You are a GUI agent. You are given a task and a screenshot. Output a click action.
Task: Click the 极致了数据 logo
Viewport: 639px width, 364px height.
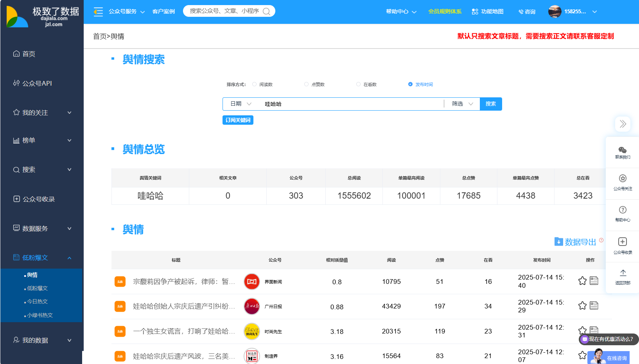point(42,16)
